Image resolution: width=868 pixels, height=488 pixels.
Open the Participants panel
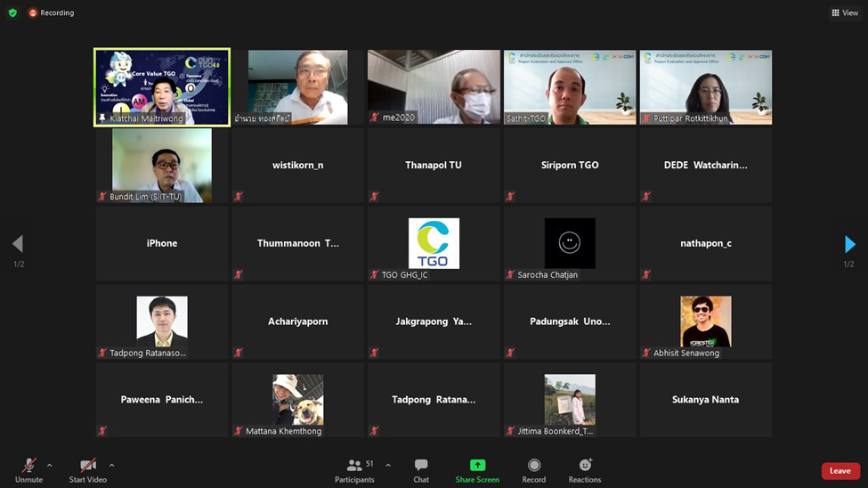[x=354, y=469]
